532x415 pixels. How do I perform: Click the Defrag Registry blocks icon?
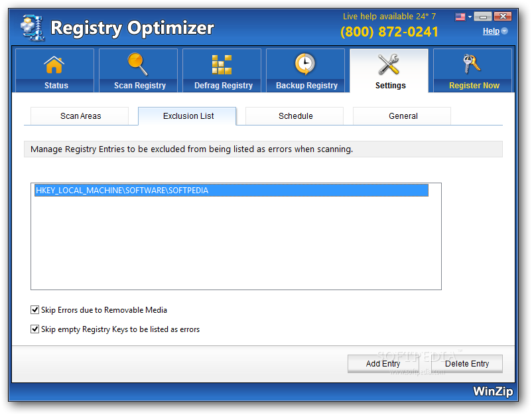click(x=222, y=64)
